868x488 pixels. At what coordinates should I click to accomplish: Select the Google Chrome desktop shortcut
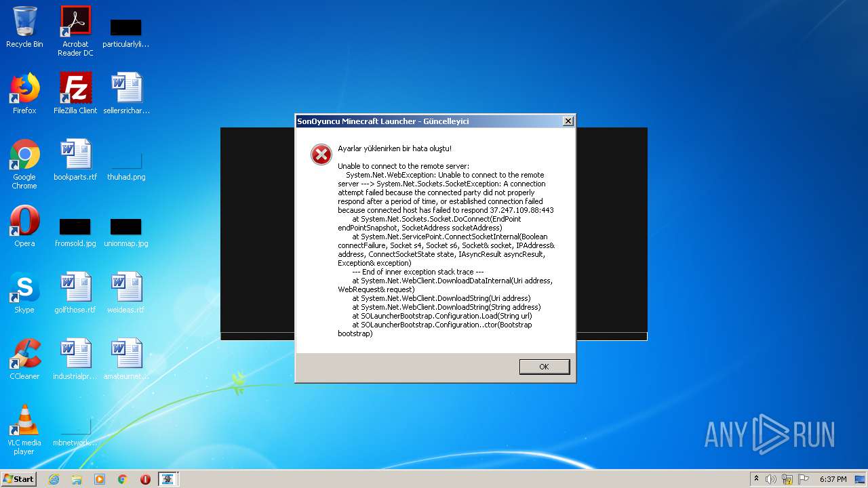pos(24,164)
